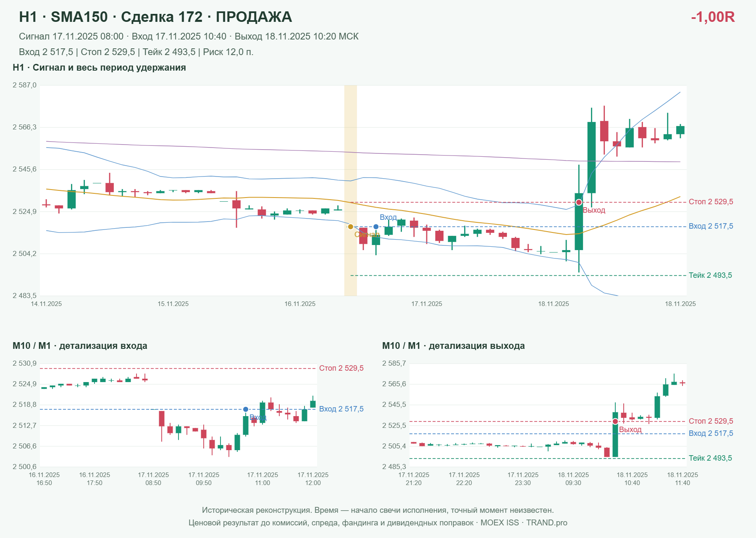Click the 14.11.2025 date axis label

point(46,304)
